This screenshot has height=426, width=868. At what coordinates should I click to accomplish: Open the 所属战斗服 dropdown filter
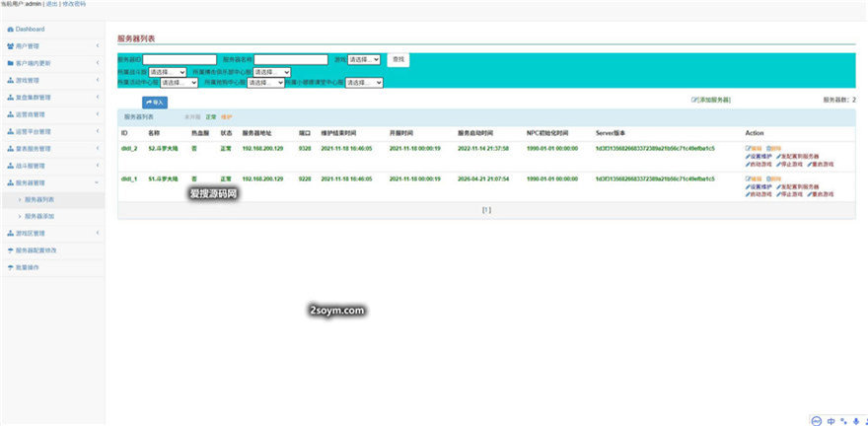[168, 72]
